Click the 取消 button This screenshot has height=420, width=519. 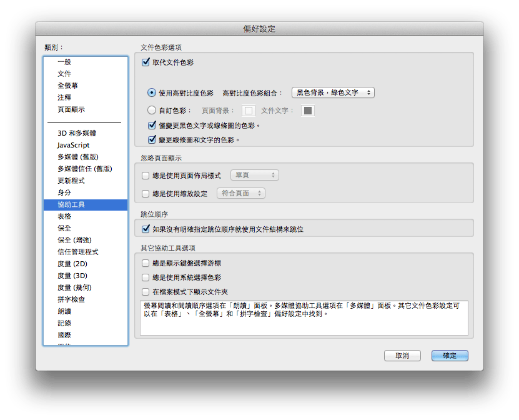(402, 355)
